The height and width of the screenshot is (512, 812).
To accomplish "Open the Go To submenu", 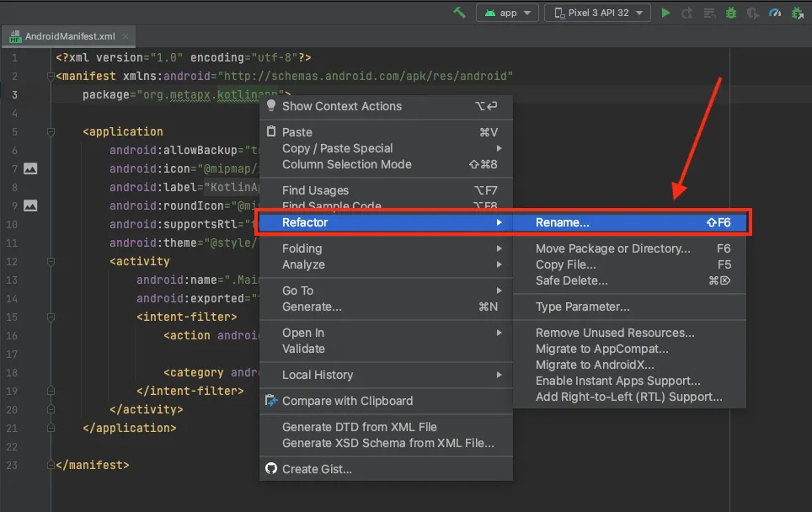I will click(x=386, y=291).
